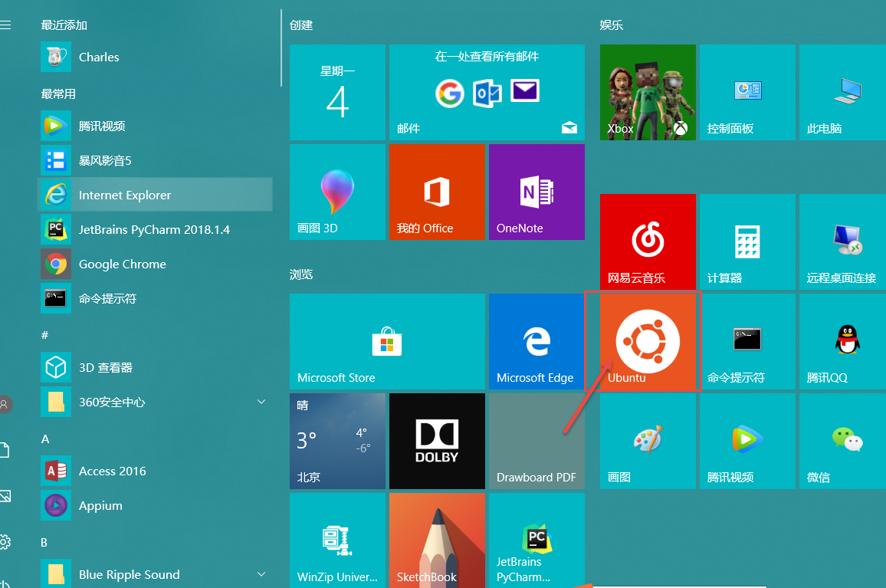Image resolution: width=886 pixels, height=588 pixels.
Task: Click the letter B group header
Action: tap(44, 542)
